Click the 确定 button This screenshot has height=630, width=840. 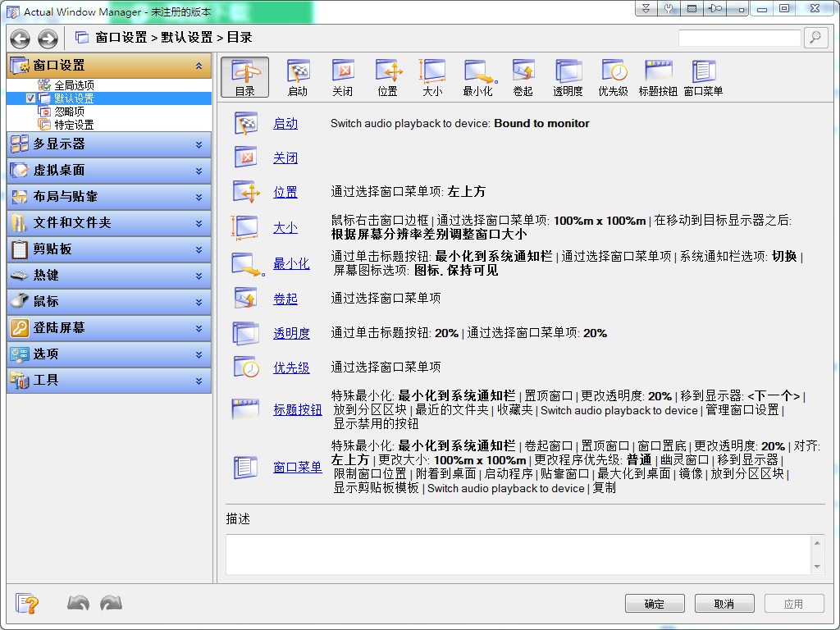tap(655, 604)
